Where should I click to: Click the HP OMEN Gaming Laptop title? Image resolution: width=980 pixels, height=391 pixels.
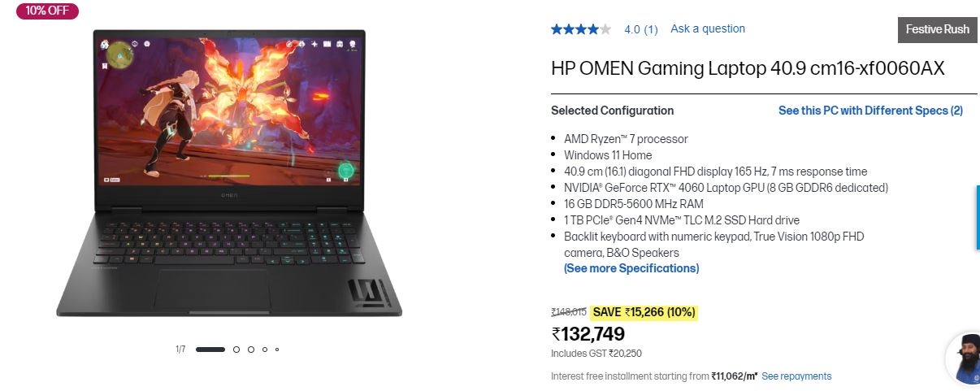[x=748, y=68]
